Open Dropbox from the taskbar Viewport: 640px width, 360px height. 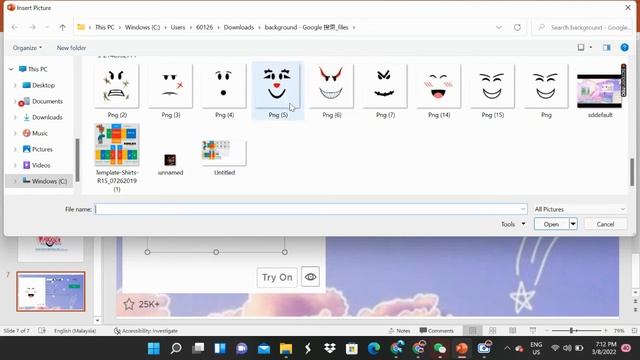point(329,348)
